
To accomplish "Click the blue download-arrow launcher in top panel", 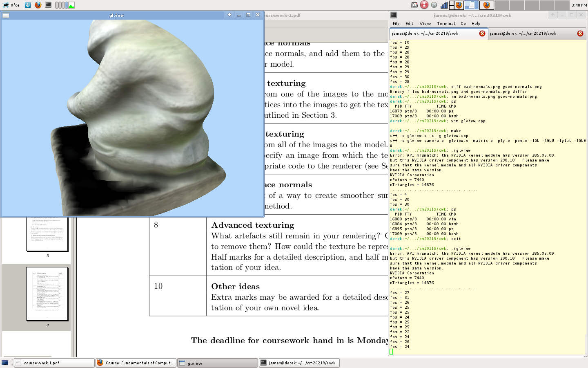I will [28, 5].
